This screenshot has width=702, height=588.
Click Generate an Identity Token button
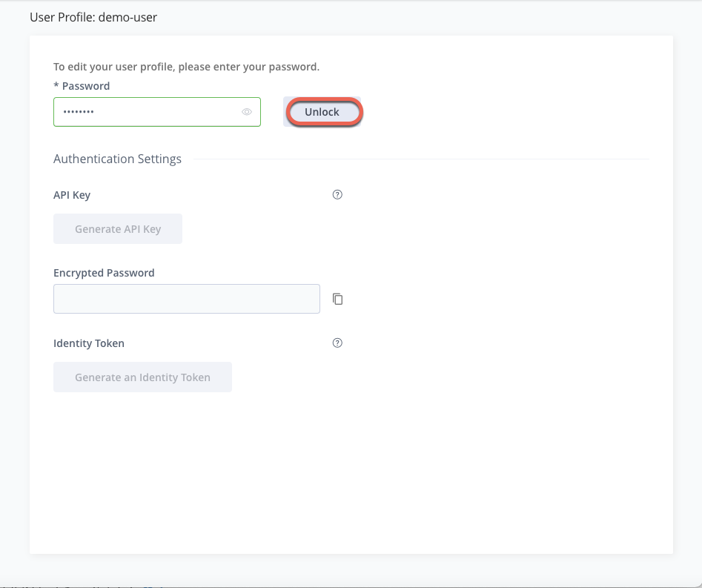point(143,377)
